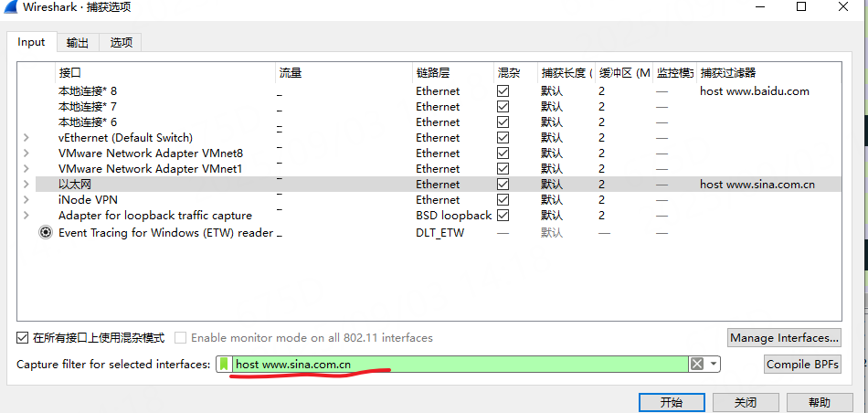Click the Manage Interfaces... button
The width and height of the screenshot is (868, 413).
point(785,338)
